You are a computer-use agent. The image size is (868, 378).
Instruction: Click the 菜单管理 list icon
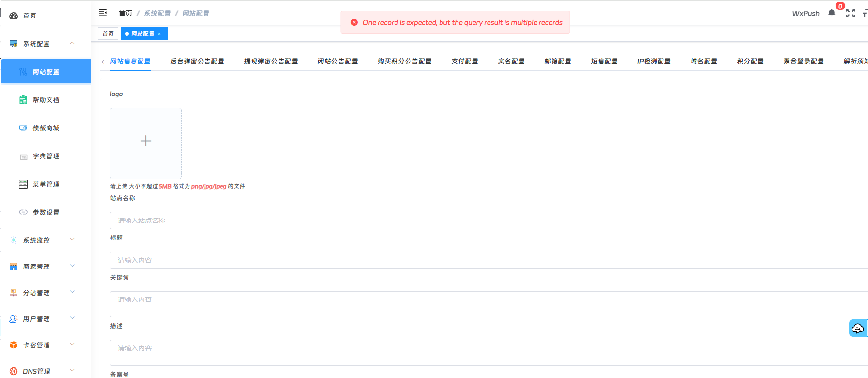[23, 184]
